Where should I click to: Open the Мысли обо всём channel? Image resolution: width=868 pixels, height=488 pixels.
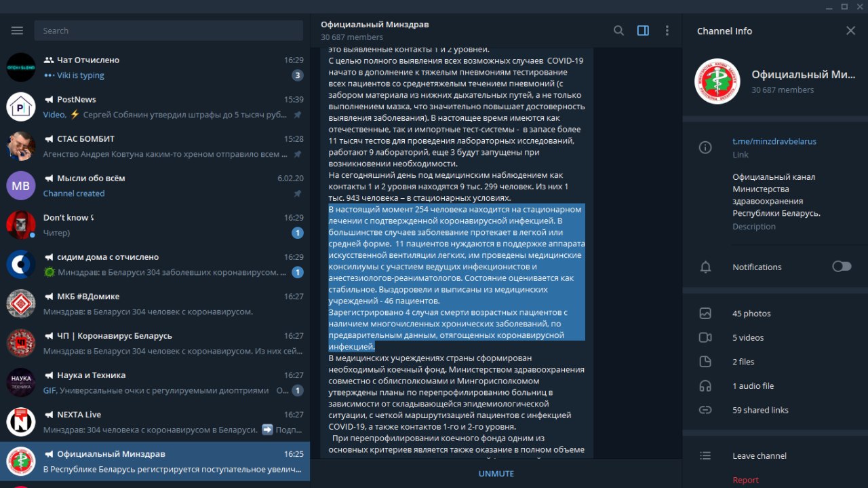coord(155,185)
